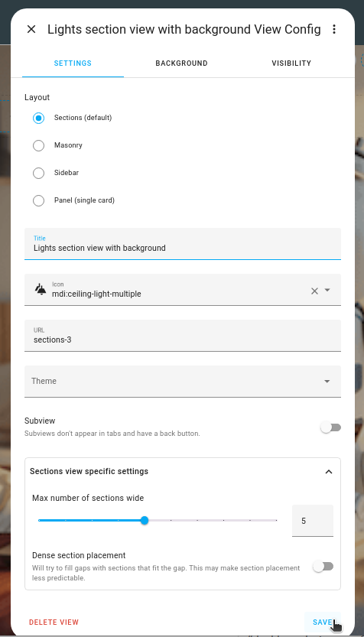Image resolution: width=364 pixels, height=637 pixels.
Task: Select the Panel (single card) layout
Action: point(38,200)
